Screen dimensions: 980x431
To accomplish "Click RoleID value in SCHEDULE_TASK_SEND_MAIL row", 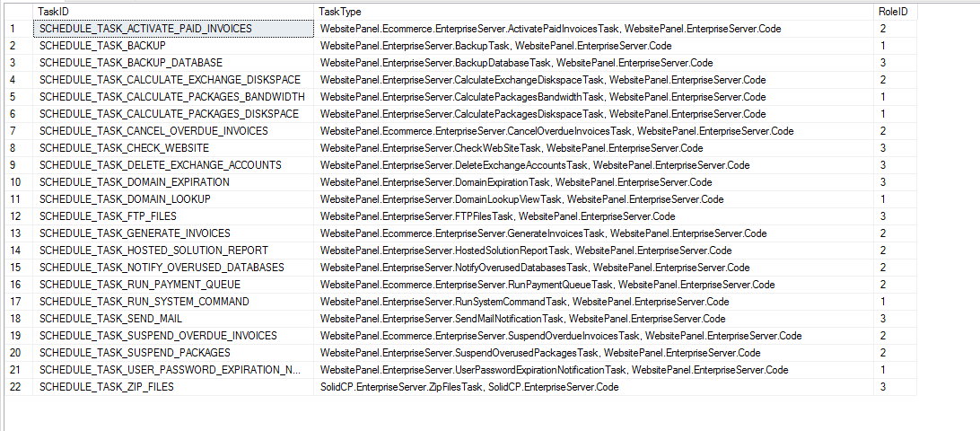I will point(895,319).
